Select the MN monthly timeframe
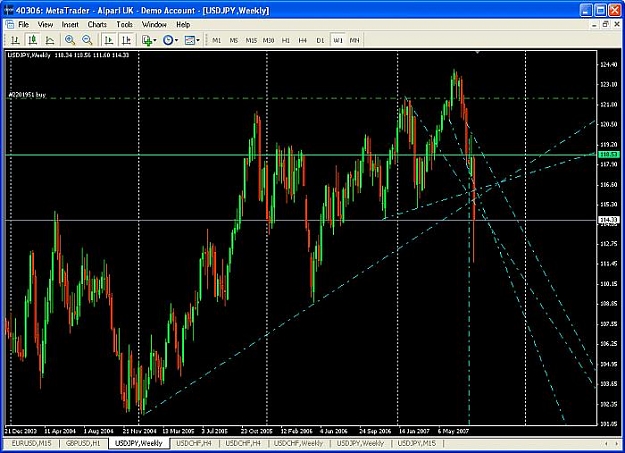 pos(354,40)
